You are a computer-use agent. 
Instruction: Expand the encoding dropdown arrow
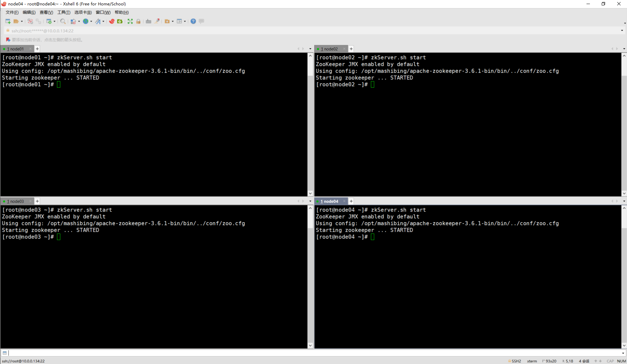(91, 21)
